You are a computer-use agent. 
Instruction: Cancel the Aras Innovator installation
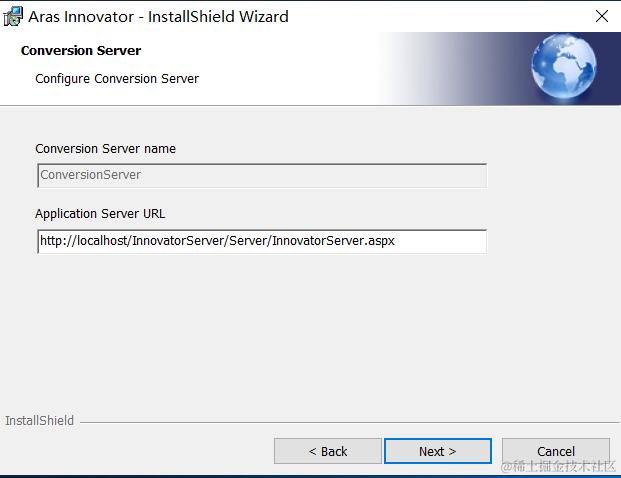click(556, 451)
